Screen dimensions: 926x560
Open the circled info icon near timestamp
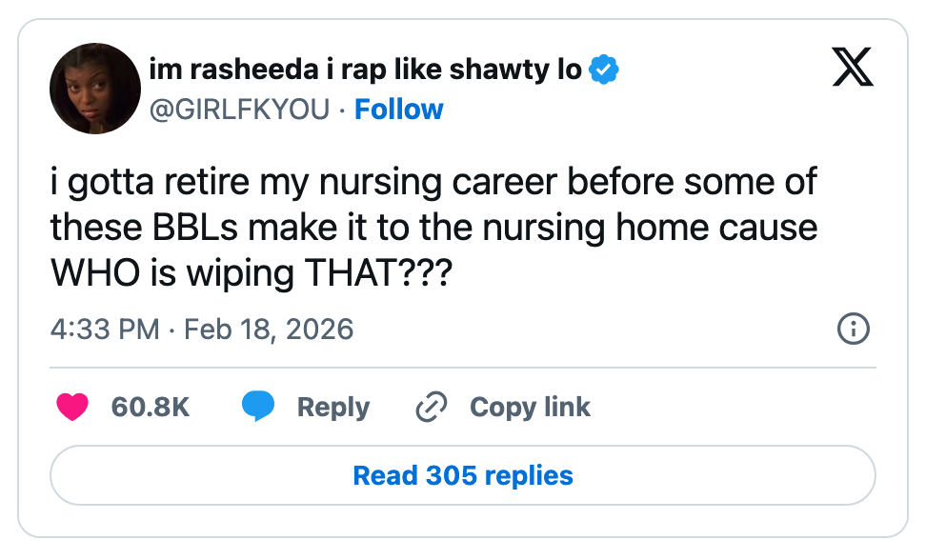853,330
